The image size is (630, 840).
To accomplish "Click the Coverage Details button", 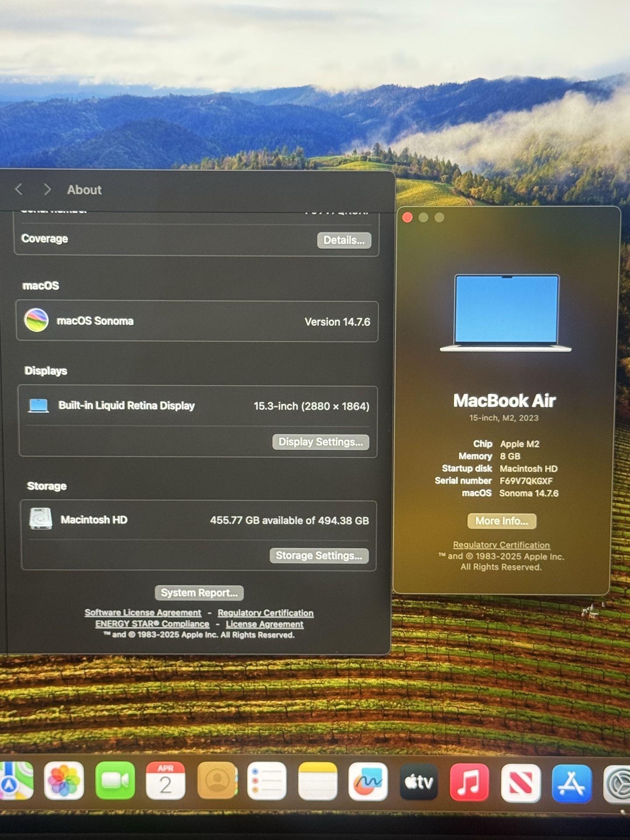I will (344, 240).
